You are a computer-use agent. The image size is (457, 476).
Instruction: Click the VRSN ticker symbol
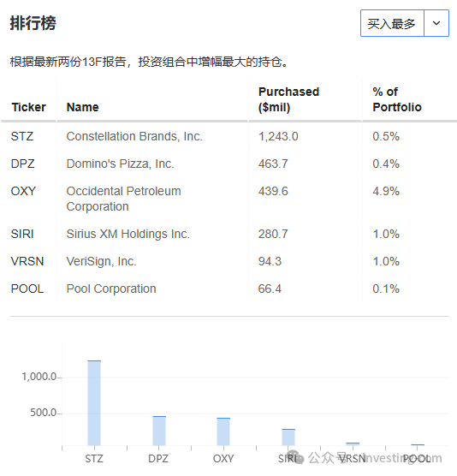[27, 261]
